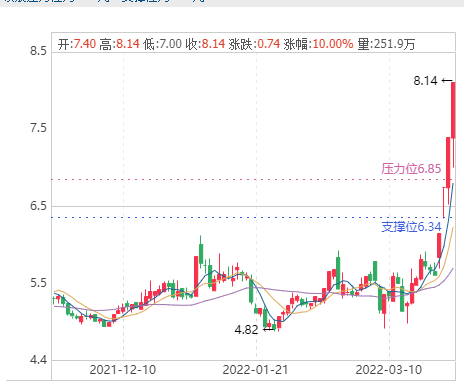Click the 4.82 low price annotation

coord(246,330)
